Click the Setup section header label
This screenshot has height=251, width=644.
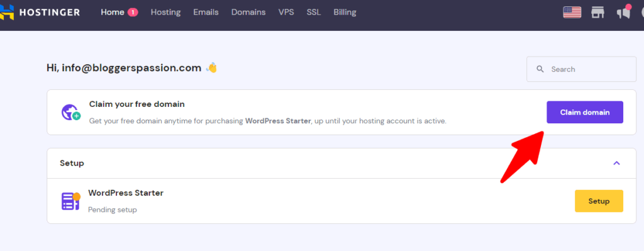(72, 163)
